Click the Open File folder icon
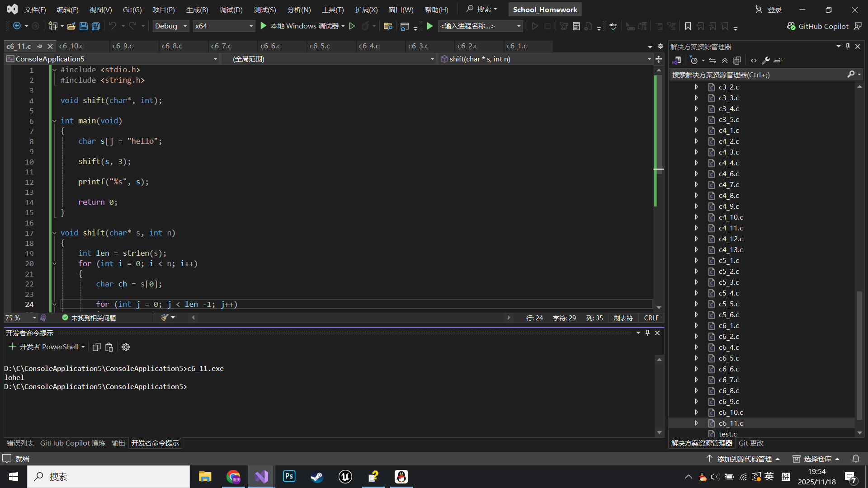The width and height of the screenshot is (868, 488). (x=71, y=26)
